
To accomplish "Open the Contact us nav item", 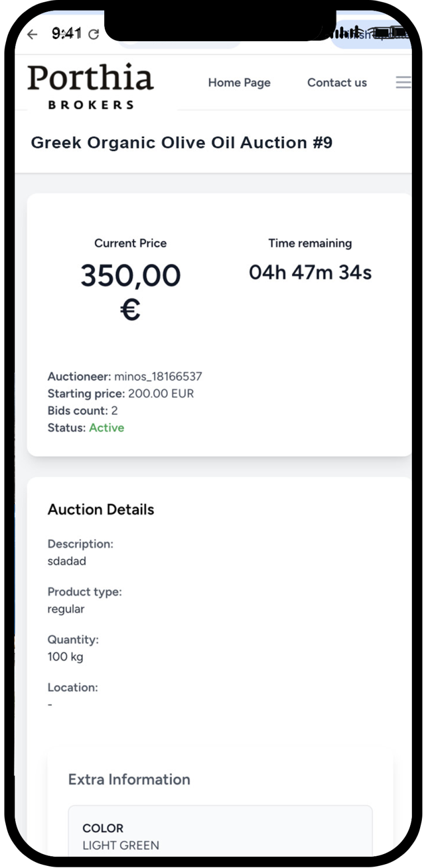I will tap(337, 82).
